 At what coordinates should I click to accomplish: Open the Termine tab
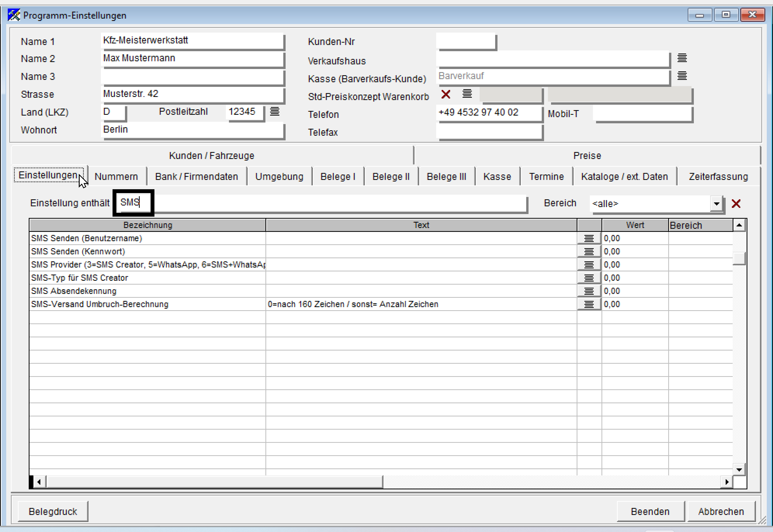coord(546,176)
